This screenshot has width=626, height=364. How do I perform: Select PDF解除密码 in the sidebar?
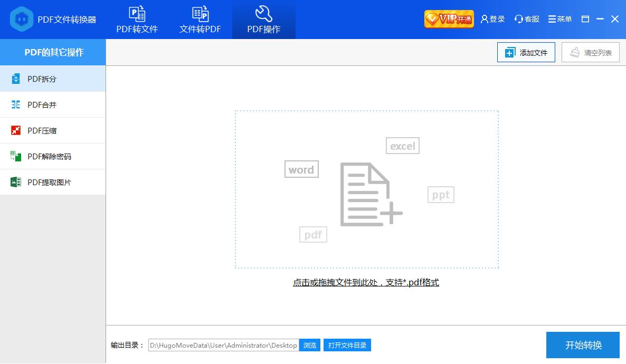click(53, 157)
